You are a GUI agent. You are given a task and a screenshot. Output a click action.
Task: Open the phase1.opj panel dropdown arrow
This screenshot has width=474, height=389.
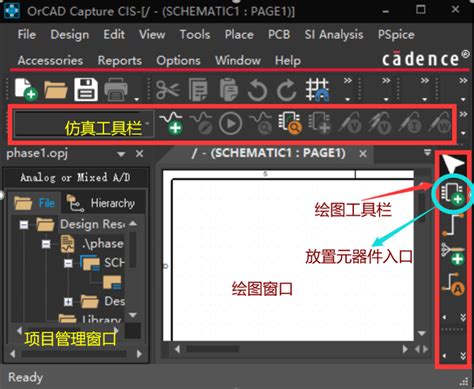point(121,154)
